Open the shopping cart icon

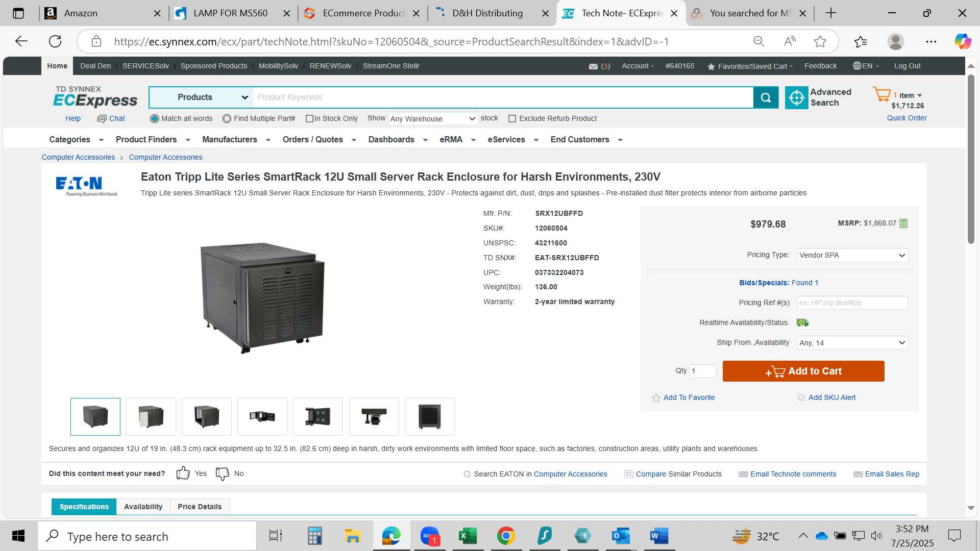point(881,94)
